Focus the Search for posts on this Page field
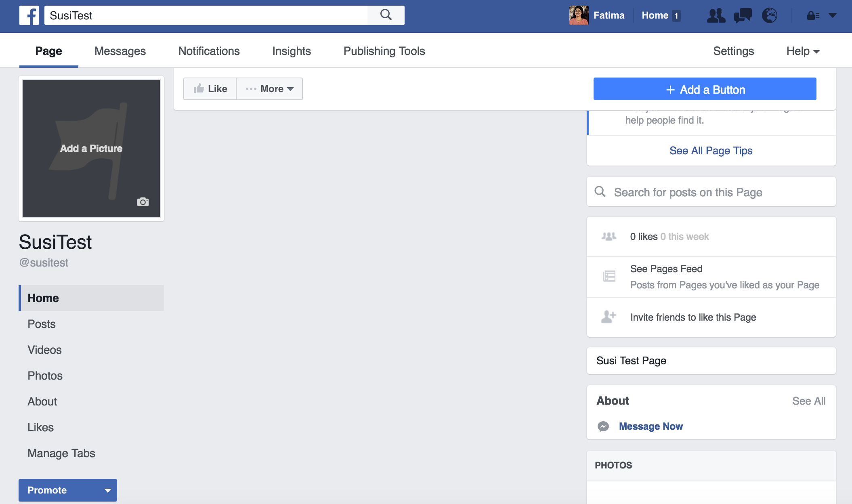This screenshot has width=852, height=504. pyautogui.click(x=711, y=192)
